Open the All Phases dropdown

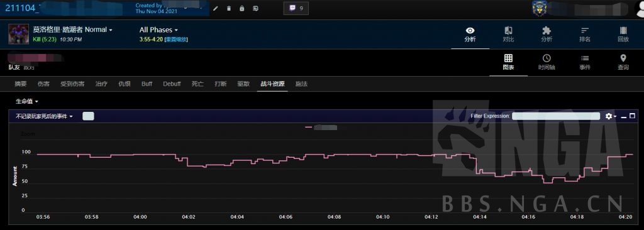click(158, 30)
